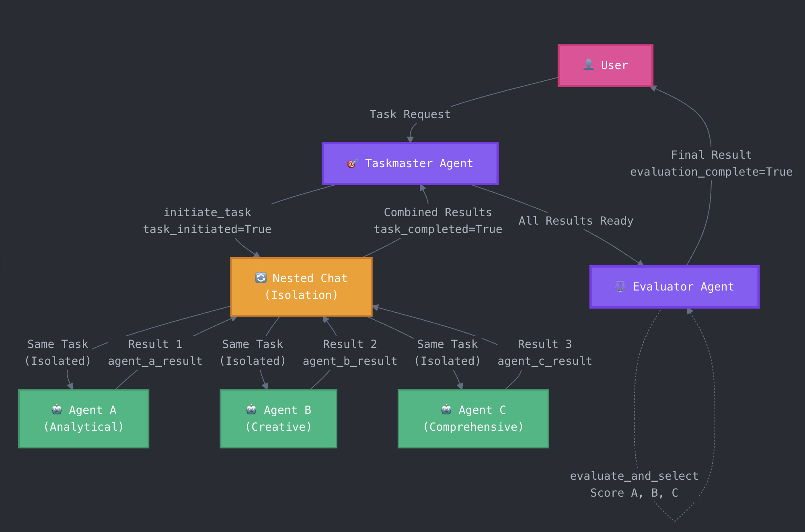805x532 pixels.
Task: Click the scales icon in Evaluator Agent
Action: (x=620, y=286)
